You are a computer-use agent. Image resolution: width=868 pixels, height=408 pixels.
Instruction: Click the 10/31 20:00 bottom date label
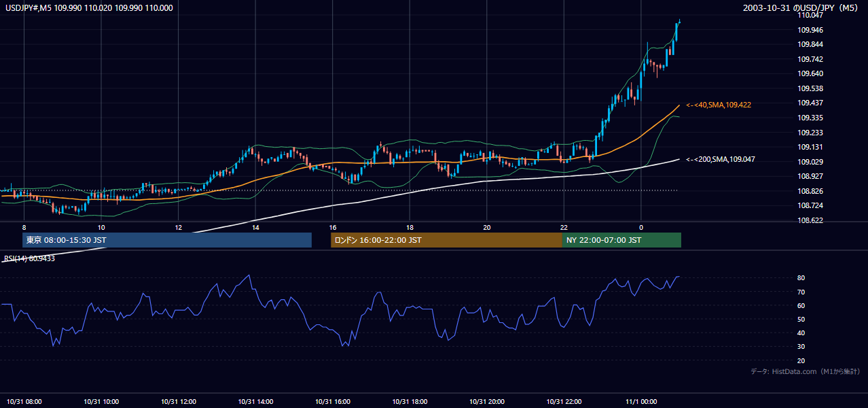click(487, 402)
